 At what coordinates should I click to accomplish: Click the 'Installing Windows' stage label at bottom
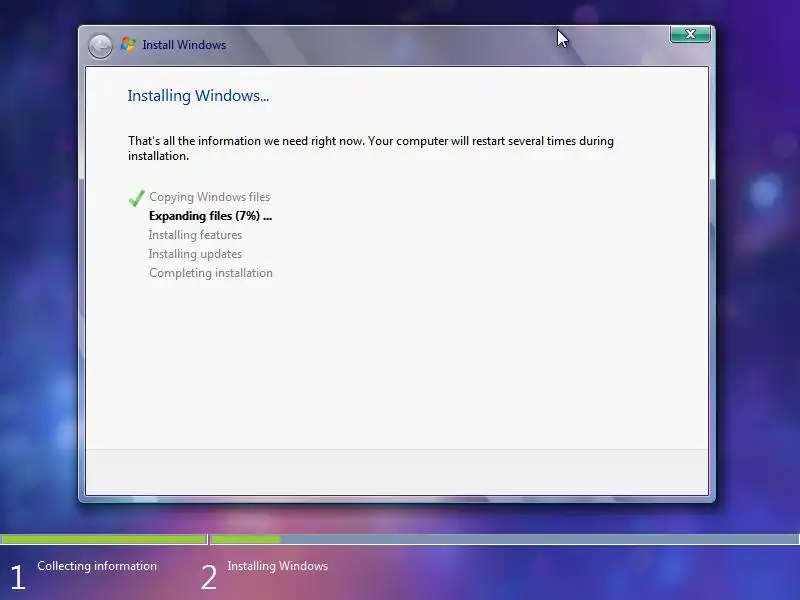click(x=278, y=566)
